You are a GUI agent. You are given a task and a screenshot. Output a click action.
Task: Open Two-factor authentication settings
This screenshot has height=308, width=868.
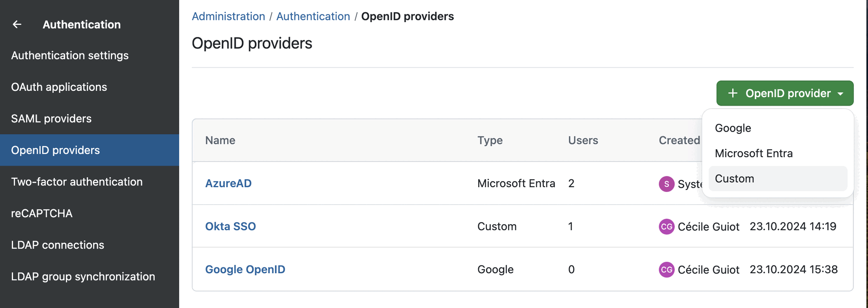(77, 182)
